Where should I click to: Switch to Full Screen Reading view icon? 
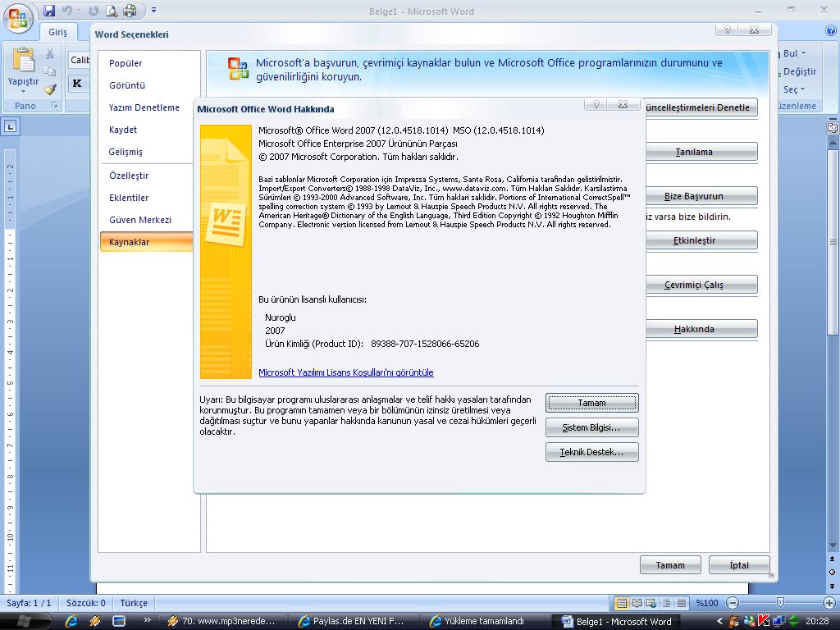[x=637, y=603]
